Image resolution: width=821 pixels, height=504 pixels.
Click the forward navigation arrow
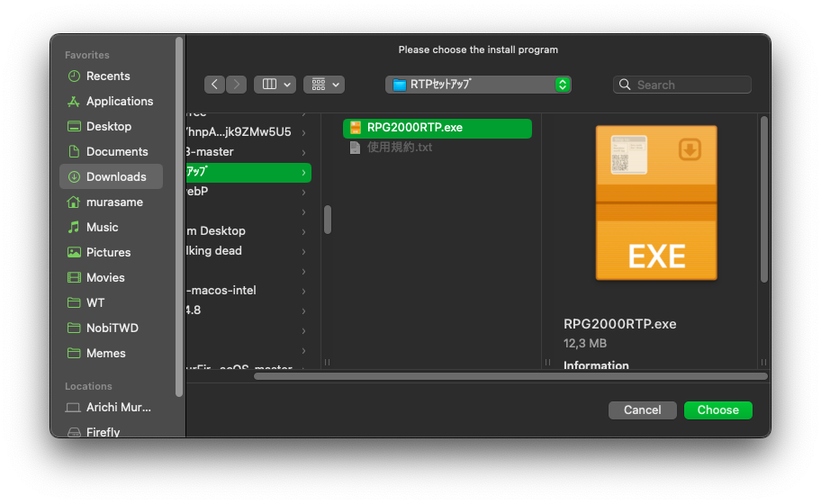click(x=237, y=85)
